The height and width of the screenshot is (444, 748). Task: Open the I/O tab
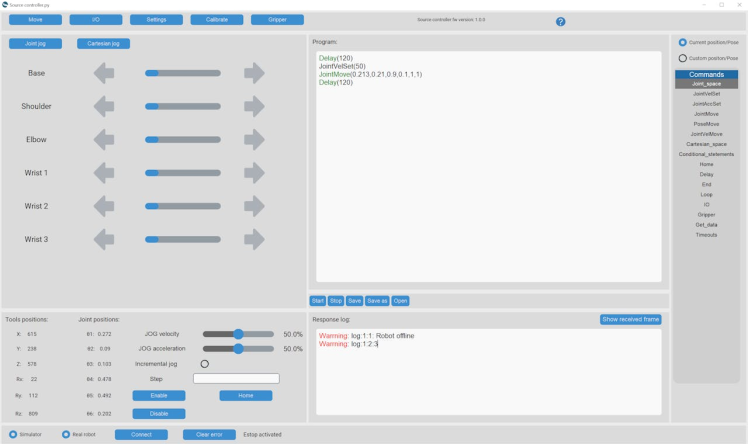pyautogui.click(x=96, y=20)
